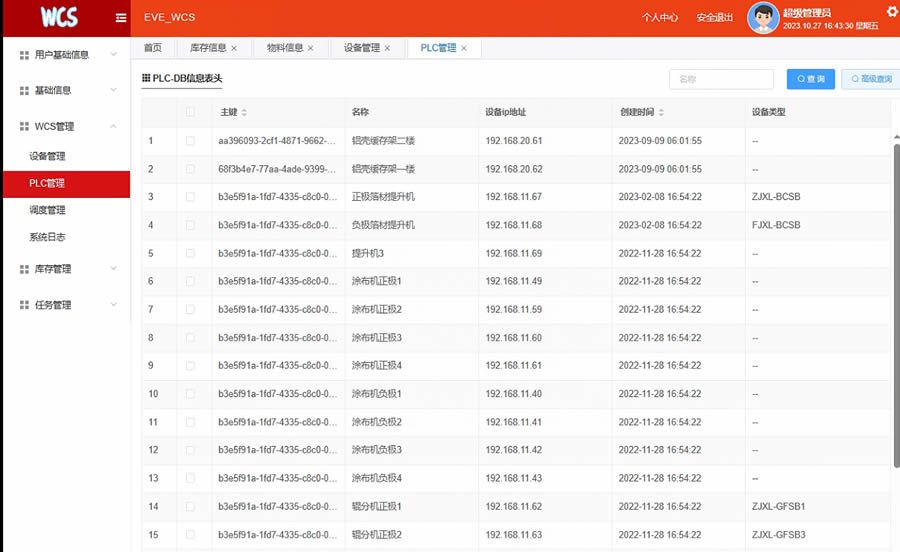Viewport: 900px width, 552px height.
Task: Expand the 基础信息 menu
Action: click(67, 90)
